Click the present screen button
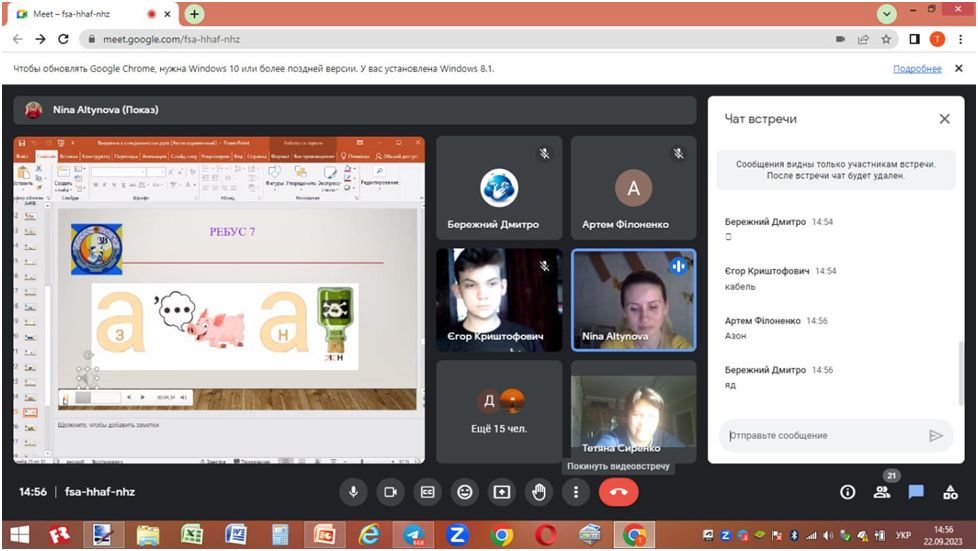Viewport: 978px width, 551px height. click(501, 492)
